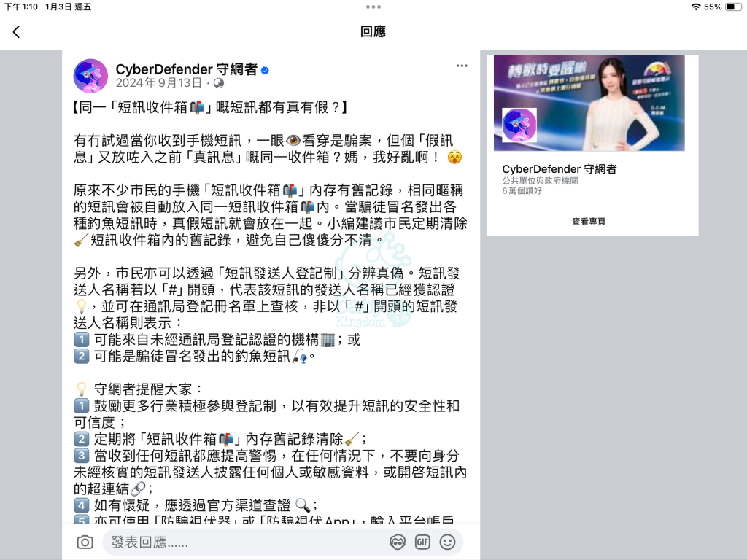Open the 查看專頁 page button
Viewport: 747px width, 560px height.
[x=589, y=222]
